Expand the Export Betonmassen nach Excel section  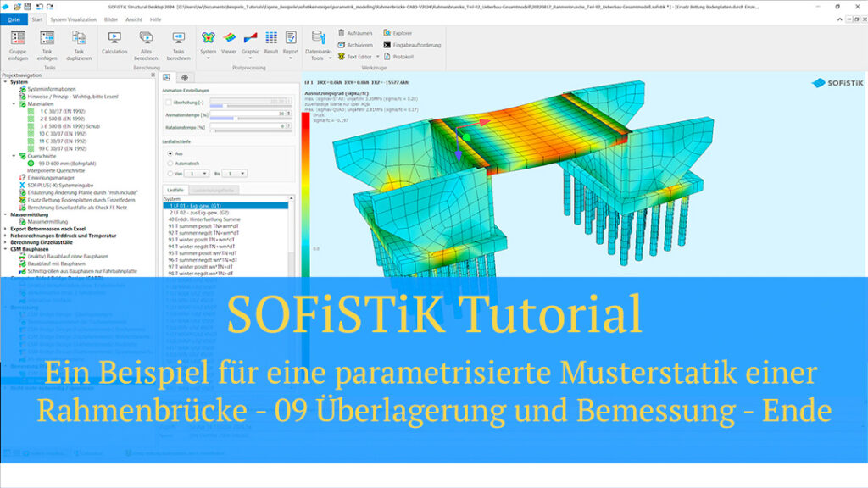pyautogui.click(x=5, y=229)
